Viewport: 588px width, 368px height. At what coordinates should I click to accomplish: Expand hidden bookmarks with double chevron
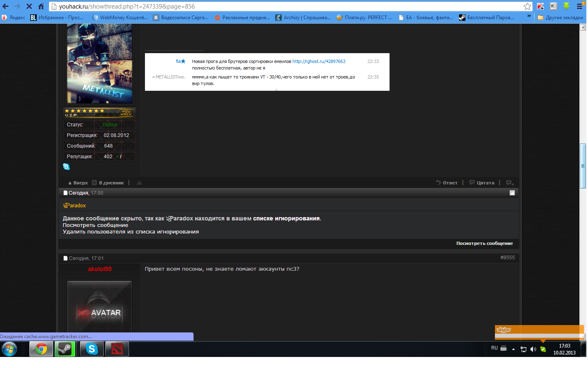529,17
